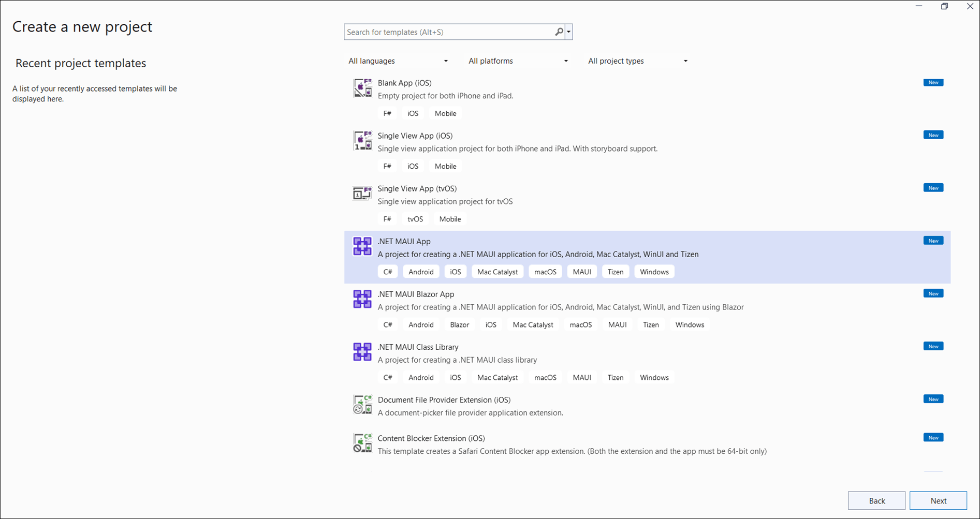Open the All languages dropdown

pos(398,61)
